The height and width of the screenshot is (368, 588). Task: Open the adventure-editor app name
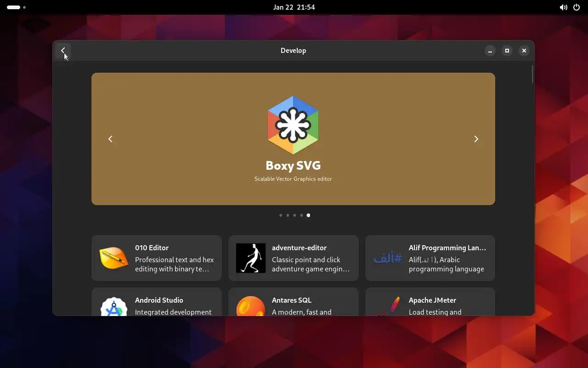[299, 247]
